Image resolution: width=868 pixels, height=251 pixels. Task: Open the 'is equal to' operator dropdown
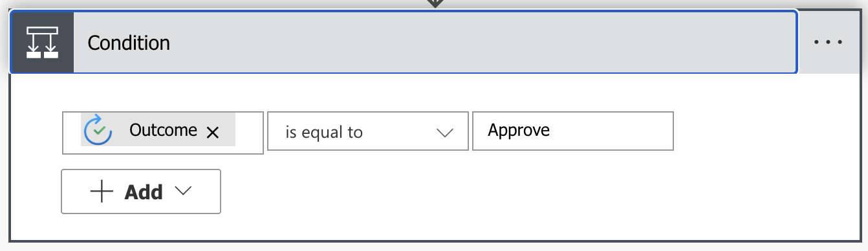368,132
